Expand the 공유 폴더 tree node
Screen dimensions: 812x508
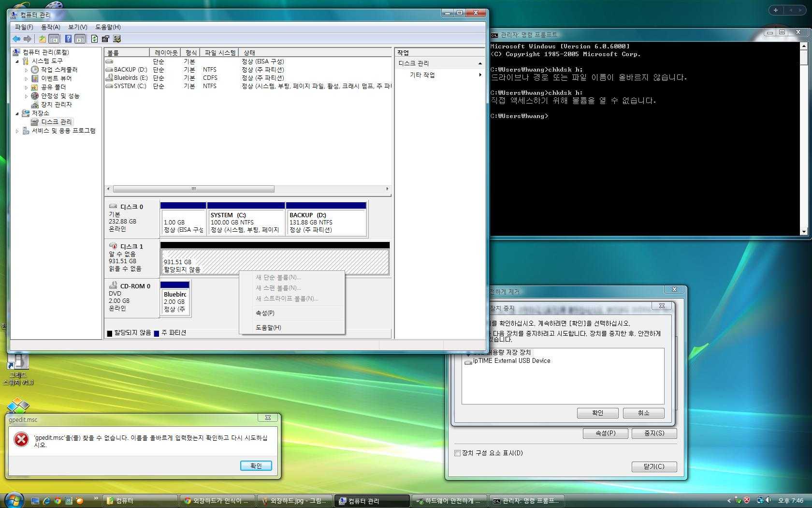(26, 88)
